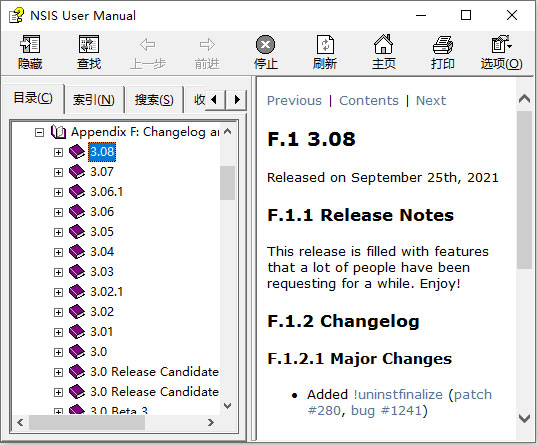Click the purple book icon beside 3.0
This screenshot has width=538, height=445.
pos(77,352)
